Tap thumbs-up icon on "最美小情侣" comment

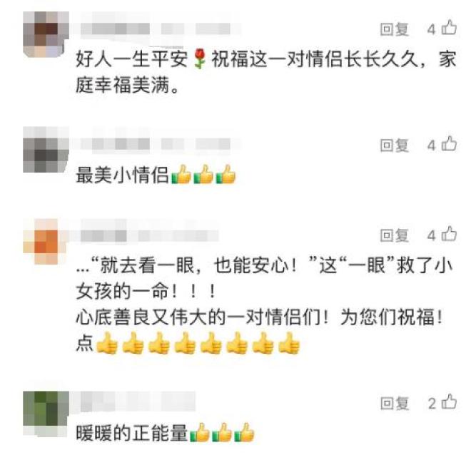449,144
